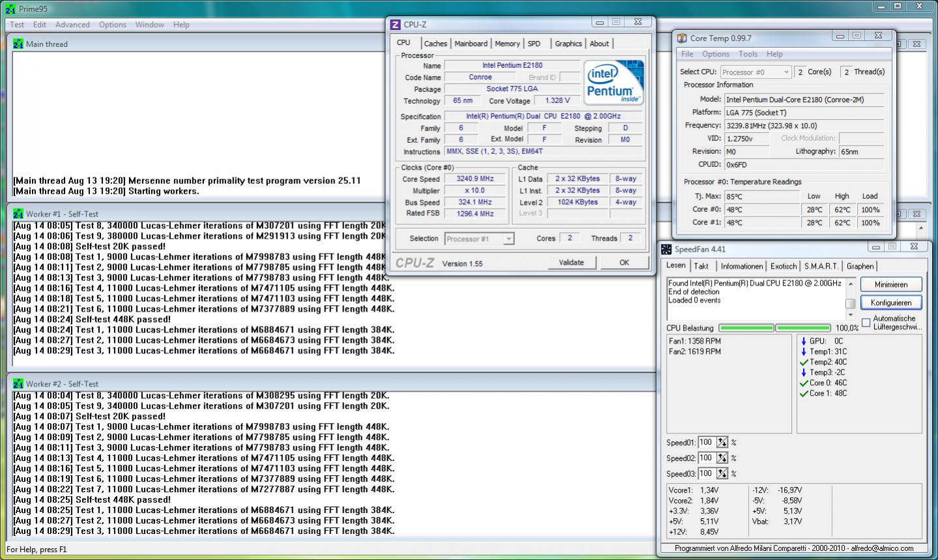Click the Temp2 40C checkmark icon

(x=804, y=362)
